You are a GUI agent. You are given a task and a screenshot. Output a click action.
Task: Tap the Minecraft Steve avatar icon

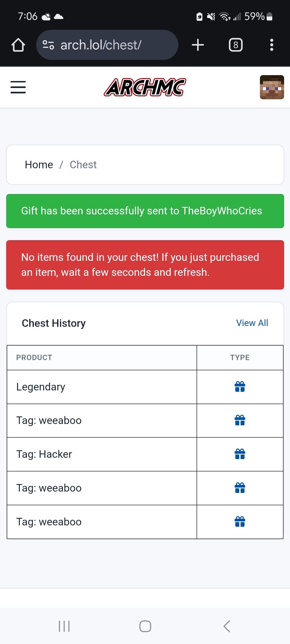point(272,87)
